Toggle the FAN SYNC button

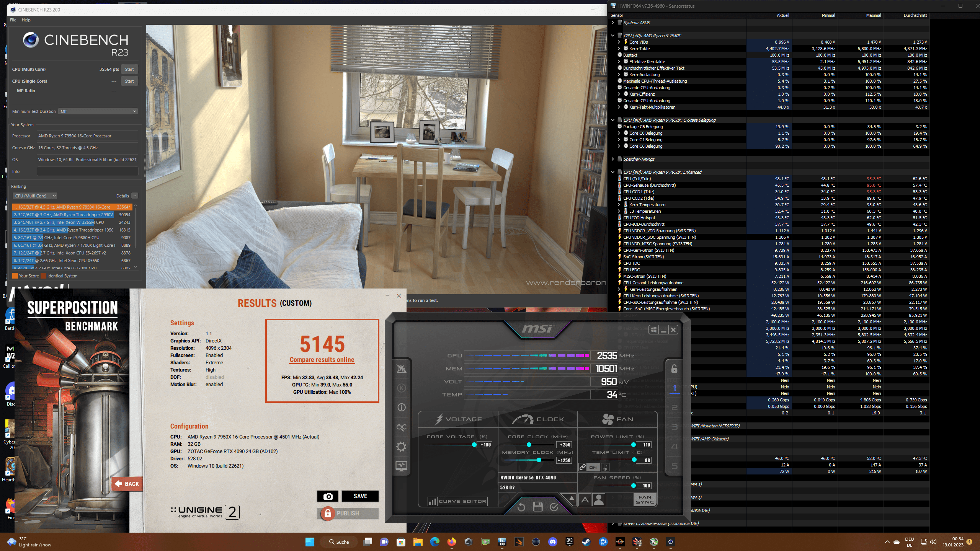(x=645, y=500)
